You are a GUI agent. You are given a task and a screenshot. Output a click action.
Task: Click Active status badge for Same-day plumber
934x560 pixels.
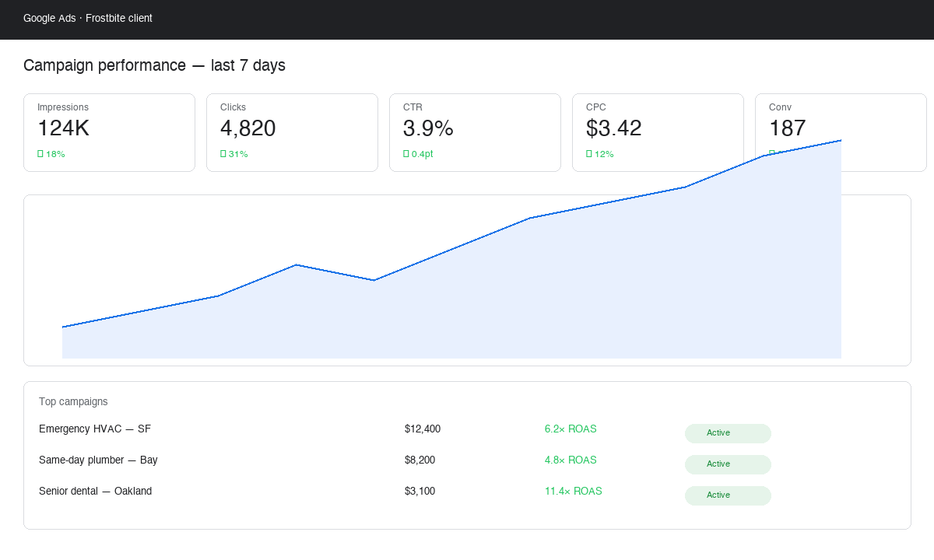click(x=728, y=464)
